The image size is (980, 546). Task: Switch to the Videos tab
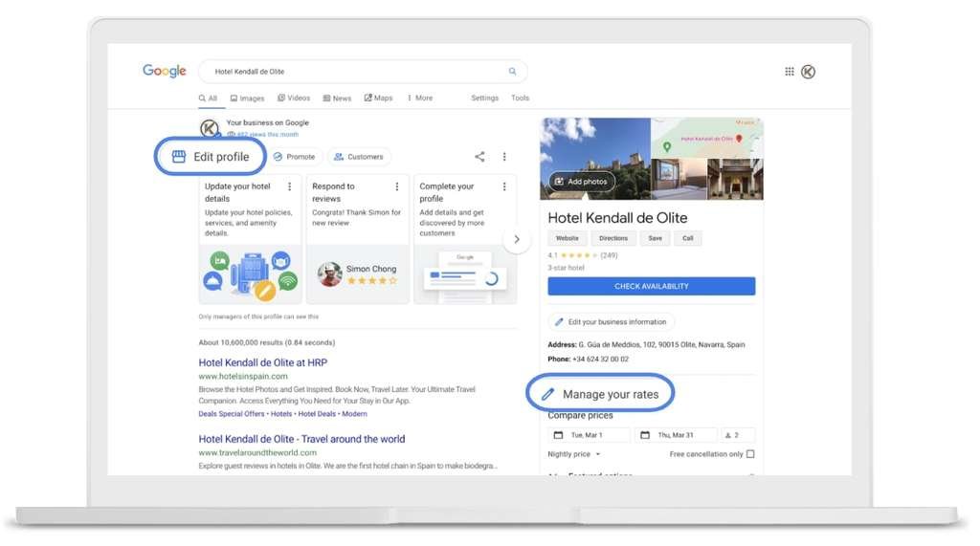pyautogui.click(x=294, y=98)
